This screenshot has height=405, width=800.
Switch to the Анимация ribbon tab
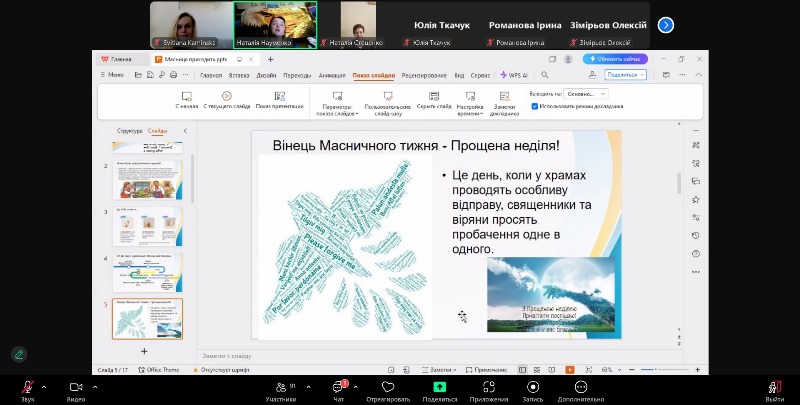331,75
